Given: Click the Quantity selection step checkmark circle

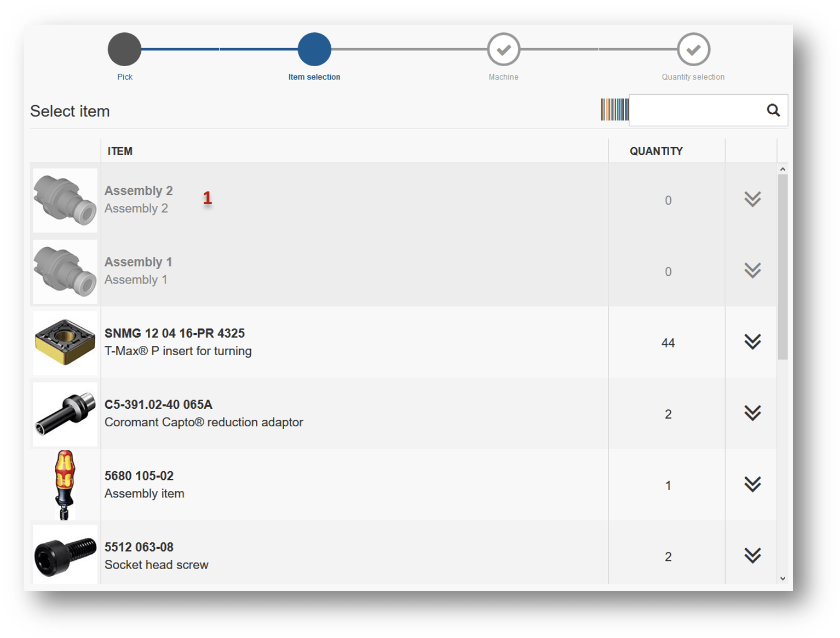Looking at the screenshot, I should click(x=693, y=49).
